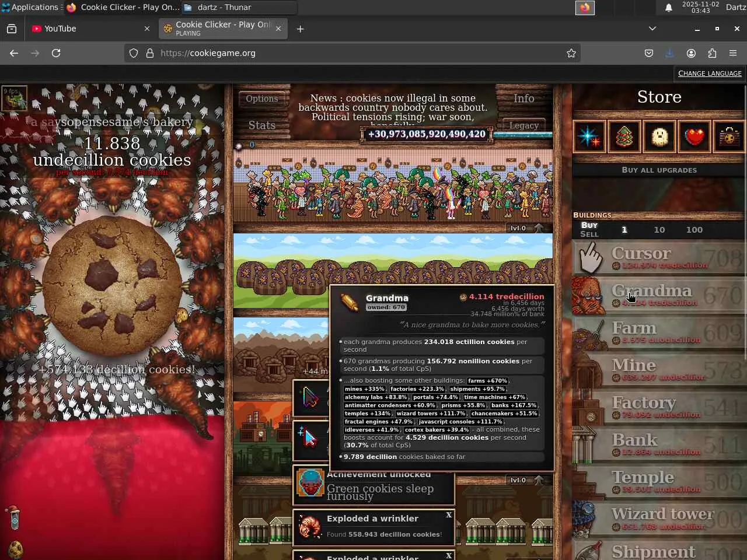747x560 pixels.
Task: Click the sugar lump counter showing 0
Action: (x=246, y=145)
